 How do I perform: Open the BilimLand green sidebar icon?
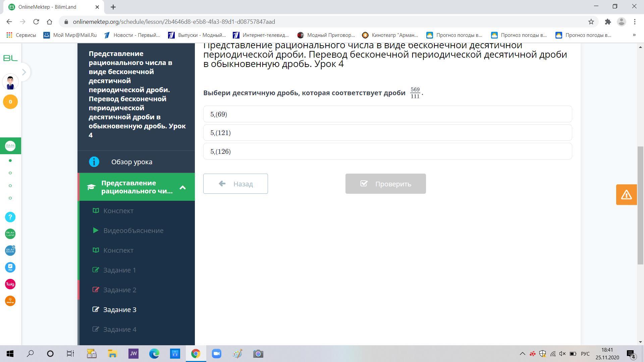click(x=10, y=234)
